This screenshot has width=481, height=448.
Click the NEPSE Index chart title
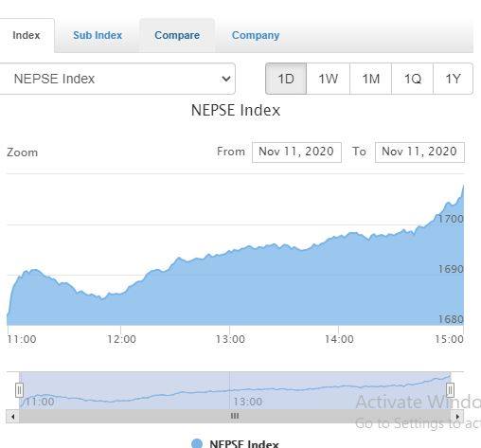[x=236, y=110]
